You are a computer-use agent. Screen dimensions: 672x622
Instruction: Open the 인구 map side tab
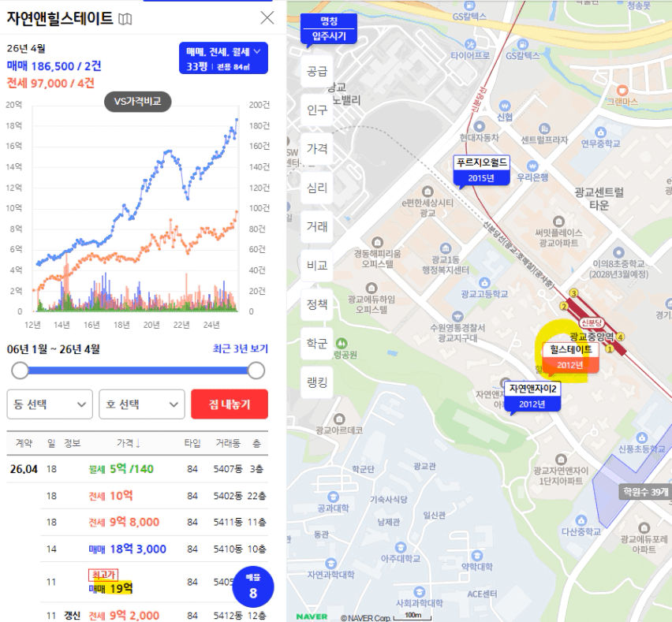pyautogui.click(x=317, y=110)
